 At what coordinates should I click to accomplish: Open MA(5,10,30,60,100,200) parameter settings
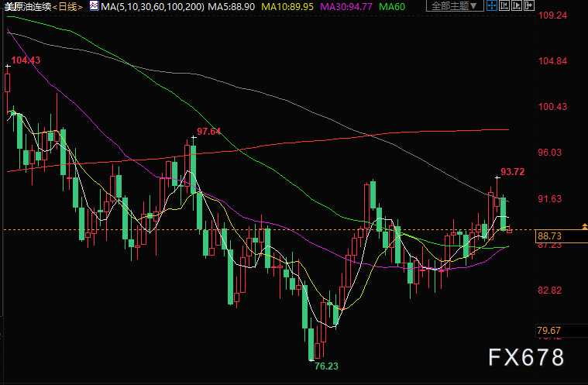tap(146, 6)
